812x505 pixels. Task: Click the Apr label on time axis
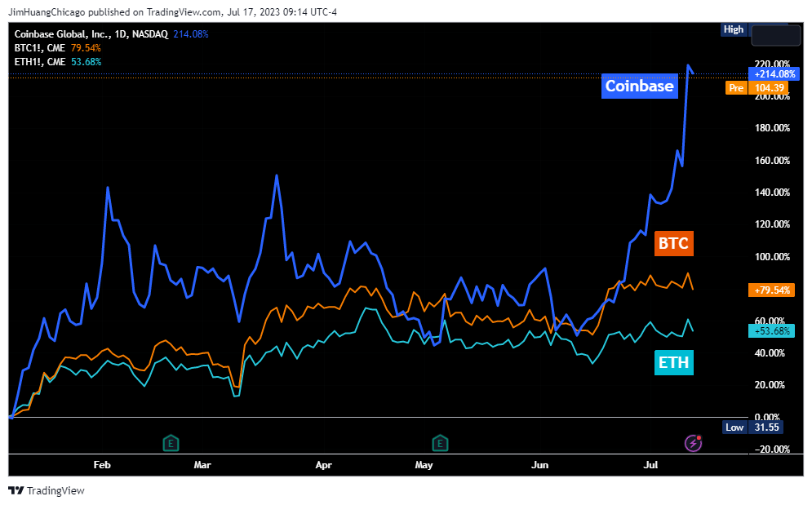pyautogui.click(x=324, y=465)
